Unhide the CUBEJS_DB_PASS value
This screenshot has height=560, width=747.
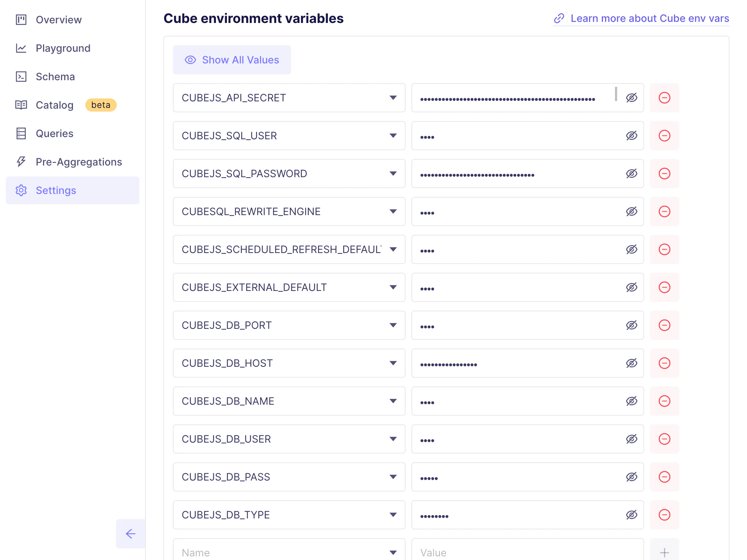click(631, 477)
